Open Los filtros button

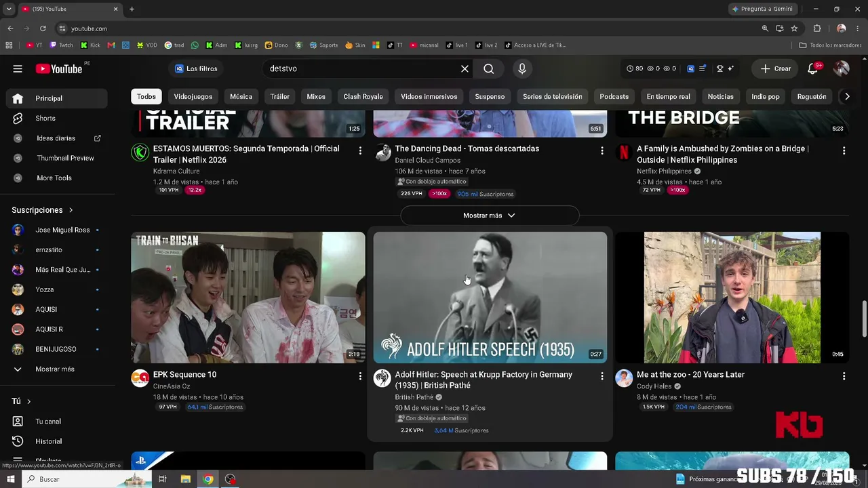point(197,68)
